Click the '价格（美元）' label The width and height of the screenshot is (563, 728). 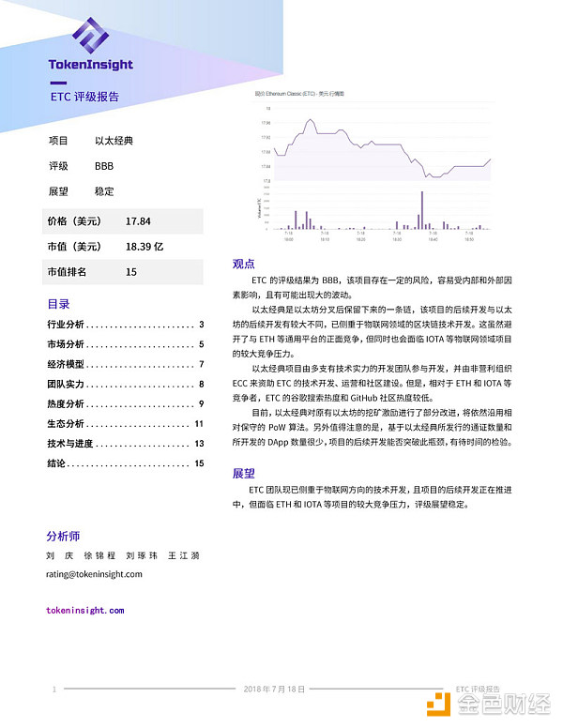[74, 221]
